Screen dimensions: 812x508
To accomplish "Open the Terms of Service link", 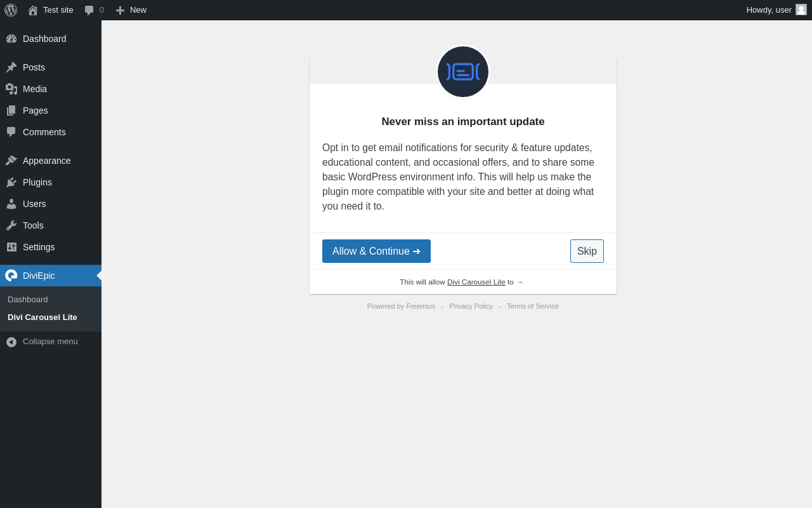I will [533, 306].
